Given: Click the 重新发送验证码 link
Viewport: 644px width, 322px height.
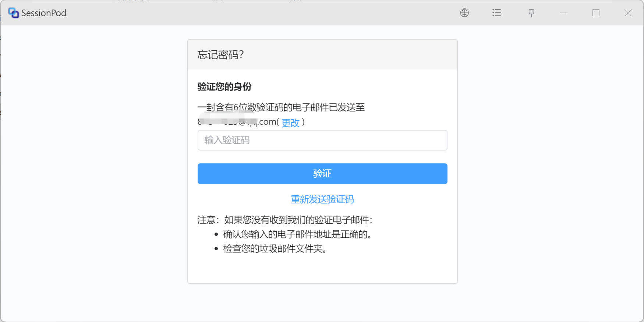Looking at the screenshot, I should pyautogui.click(x=322, y=199).
